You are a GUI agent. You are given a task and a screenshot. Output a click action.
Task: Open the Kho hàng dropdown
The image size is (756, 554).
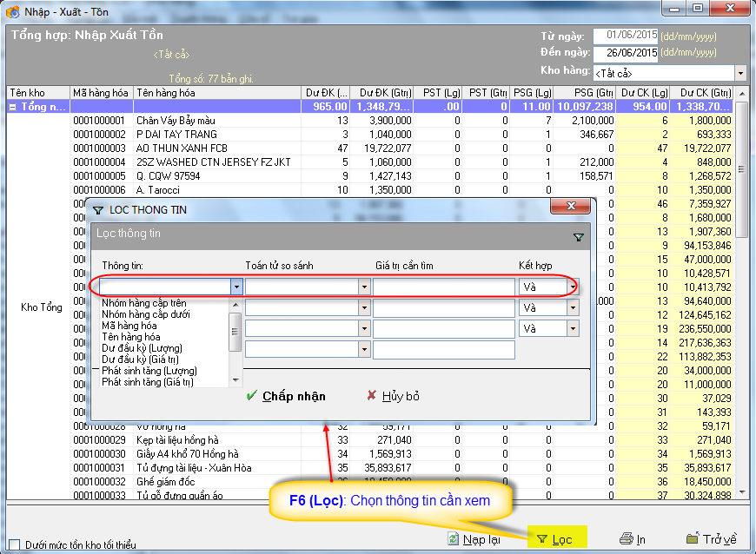pos(740,73)
